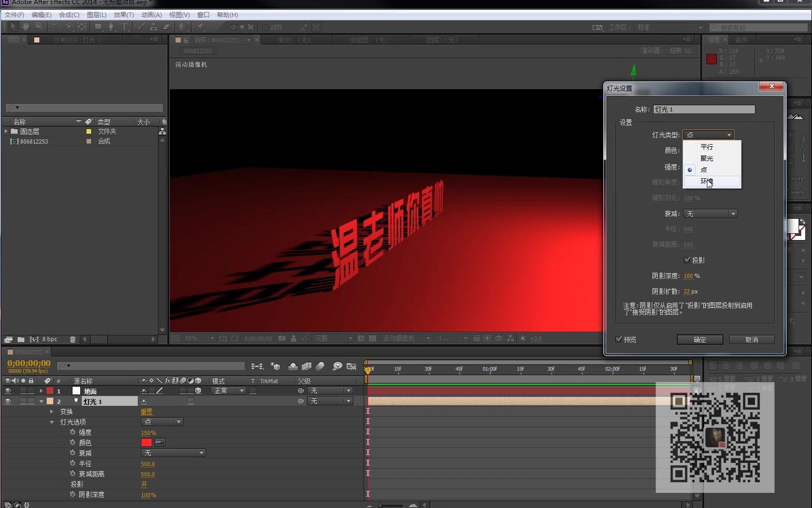The image size is (812, 508).
Task: Click the 重置 link for 变换
Action: click(x=147, y=412)
